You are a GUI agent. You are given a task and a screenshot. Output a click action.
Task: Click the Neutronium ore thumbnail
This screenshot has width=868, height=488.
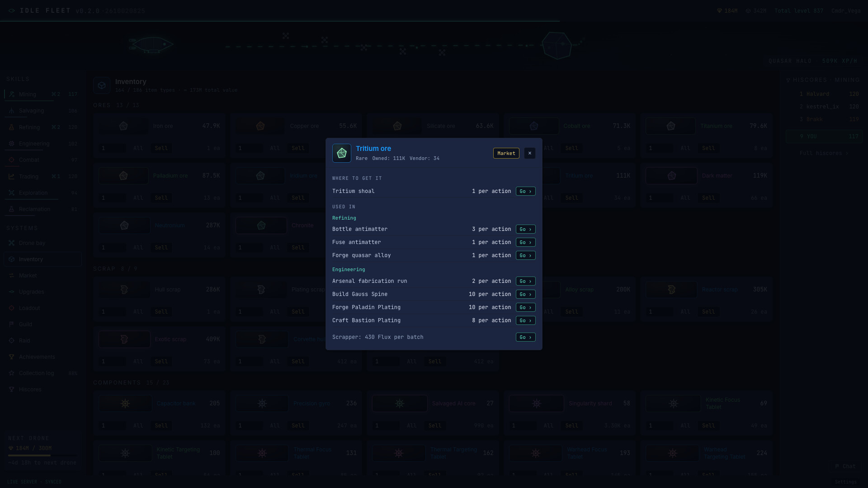(x=124, y=225)
